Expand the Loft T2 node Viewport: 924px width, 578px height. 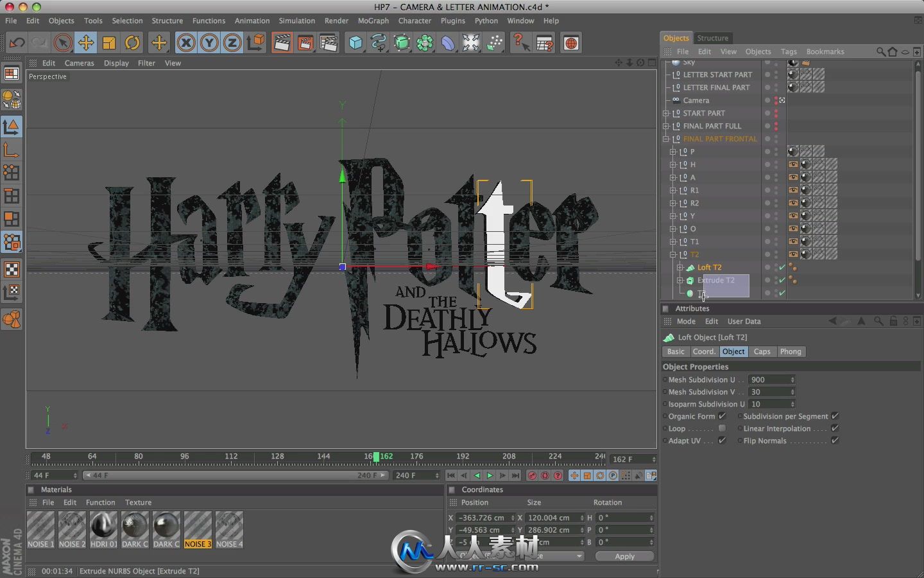pyautogui.click(x=680, y=267)
